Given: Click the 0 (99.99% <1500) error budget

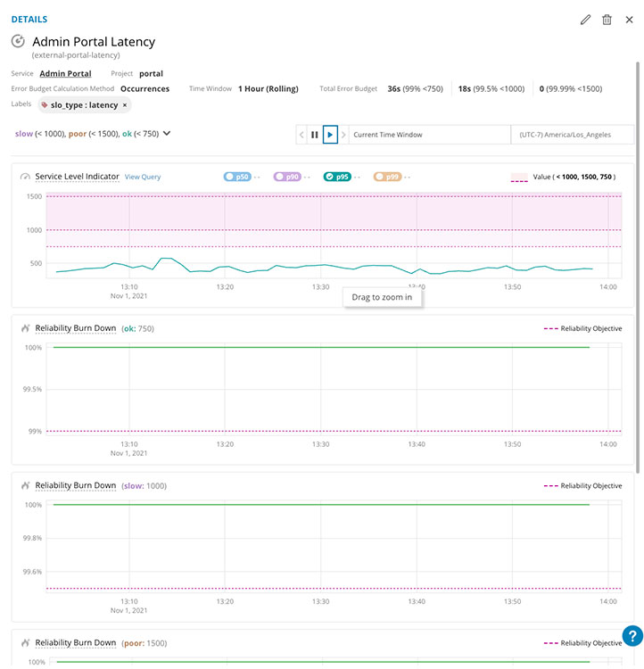Looking at the screenshot, I should [x=571, y=88].
